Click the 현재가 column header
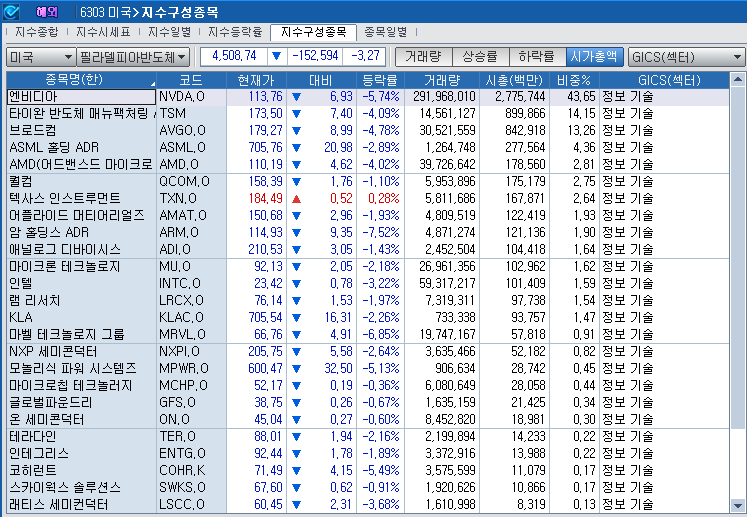Viewport: 747px width, 517px height. (x=256, y=80)
